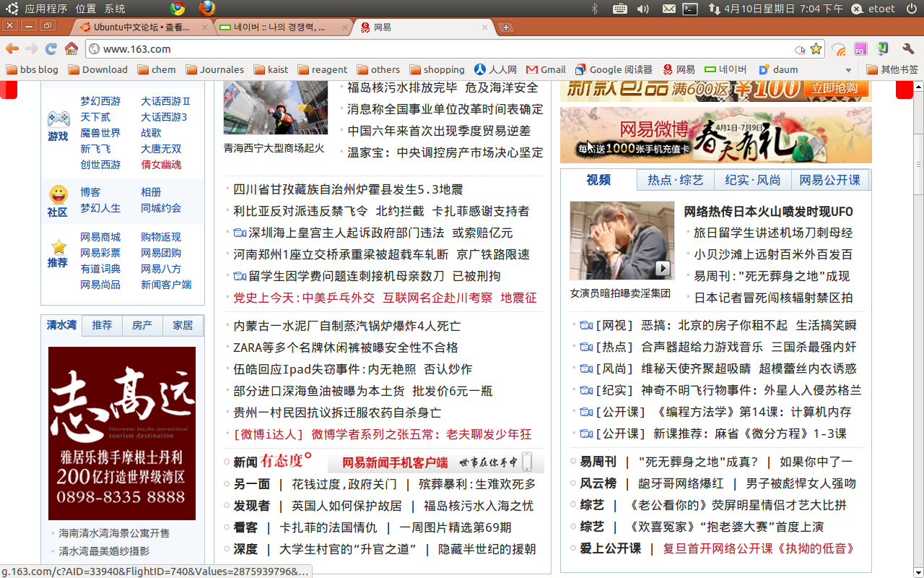Open the Bluetooth indicator
The image size is (924, 578).
[x=595, y=9]
